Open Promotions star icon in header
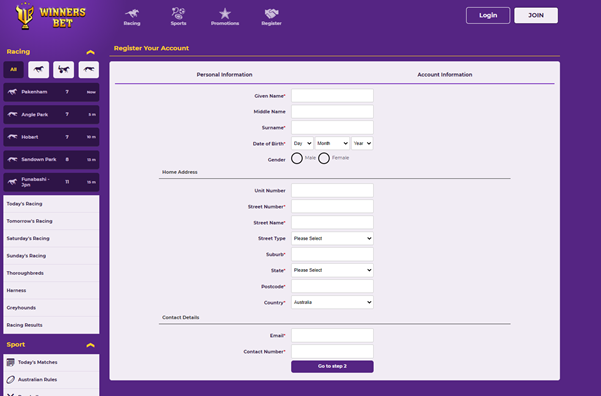601x396 pixels. 225,14
